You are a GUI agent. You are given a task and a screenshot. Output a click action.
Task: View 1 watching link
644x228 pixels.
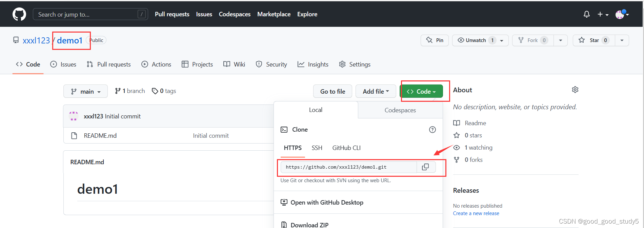473,148
